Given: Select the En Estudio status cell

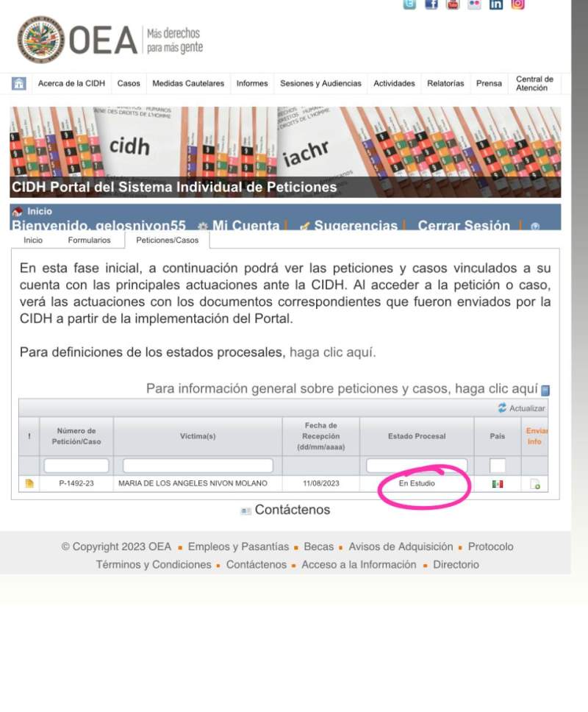Looking at the screenshot, I should (417, 483).
